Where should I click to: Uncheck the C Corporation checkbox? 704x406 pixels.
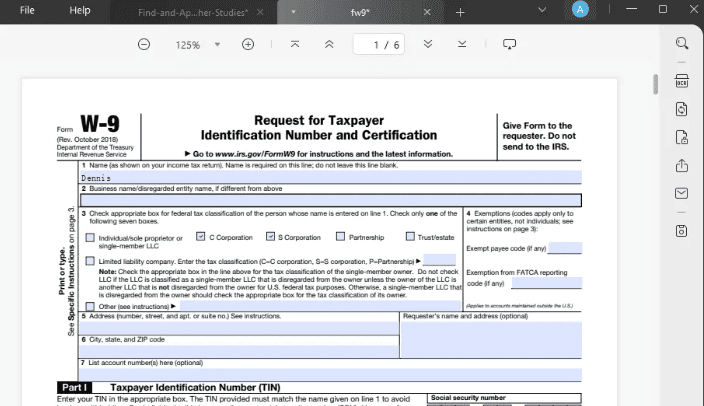click(x=201, y=236)
